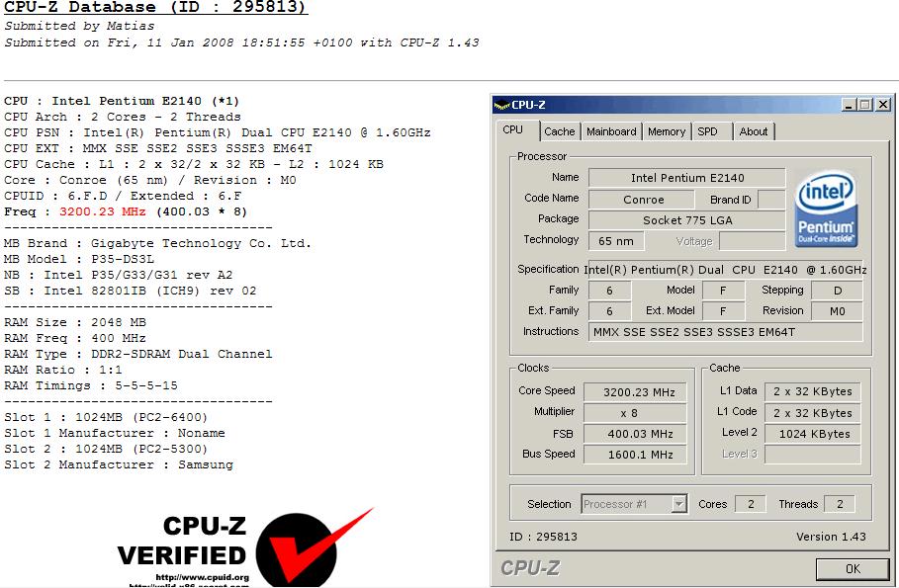Click the CPU-Z Database ID 295813 heading
899x588 pixels.
[155, 8]
